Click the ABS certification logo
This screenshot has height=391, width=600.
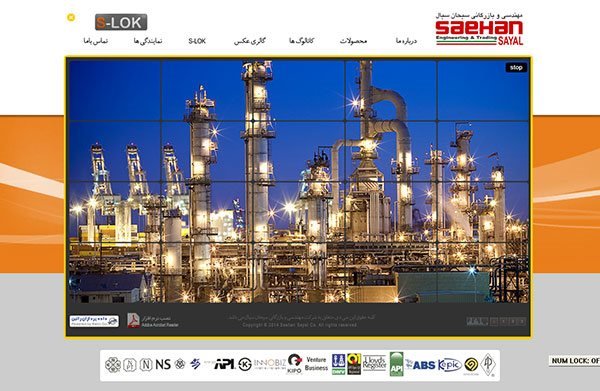tap(424, 365)
